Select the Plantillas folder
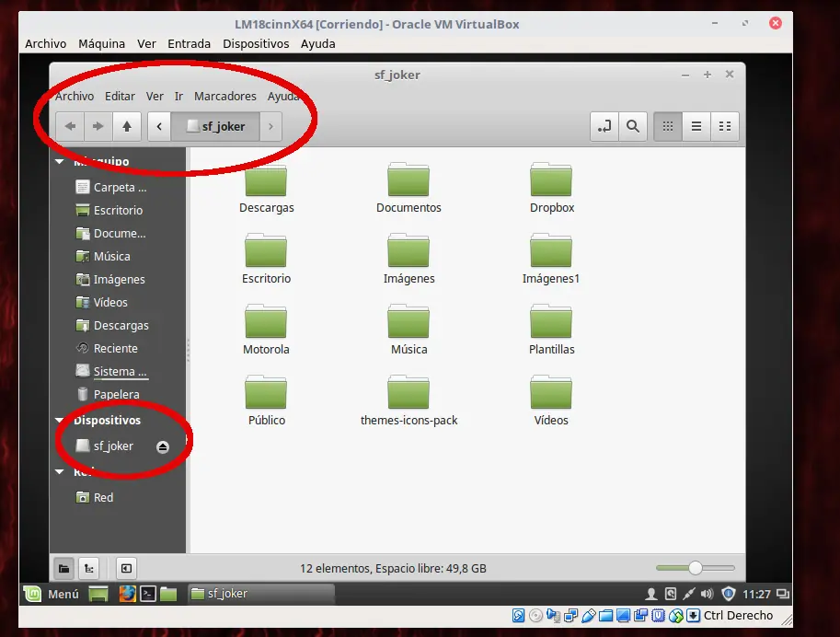 (551, 330)
